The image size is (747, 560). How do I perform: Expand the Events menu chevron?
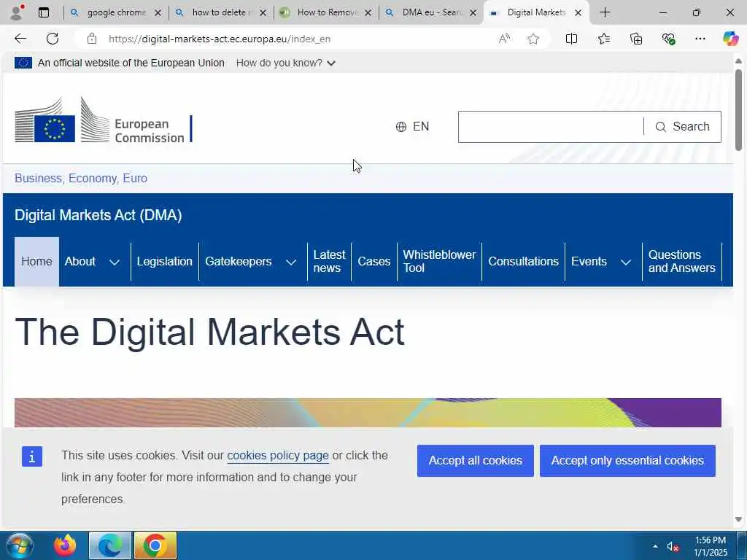626,262
